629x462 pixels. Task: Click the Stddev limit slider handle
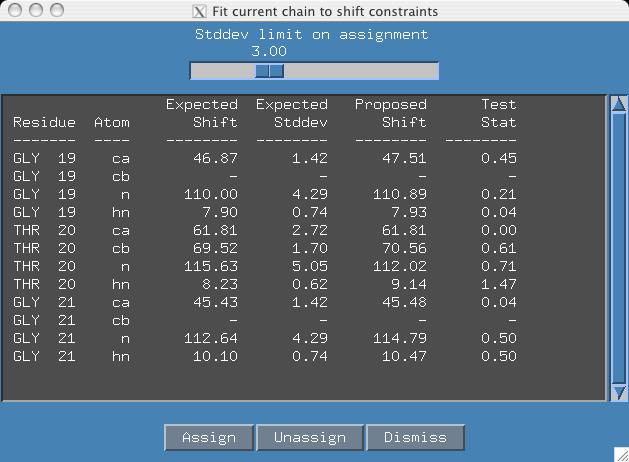click(269, 71)
